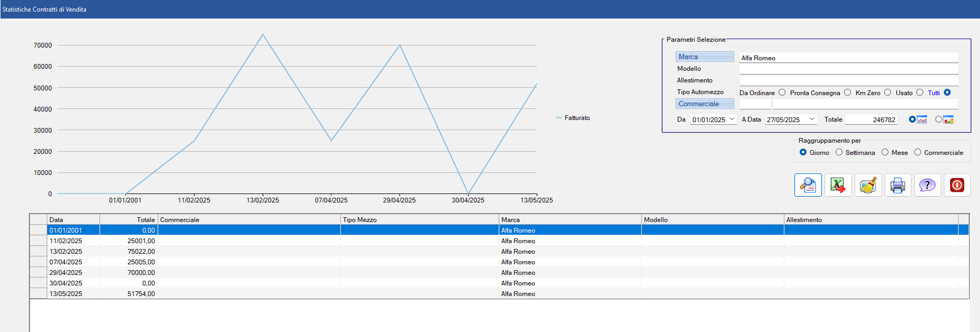Group the results by Giorno
Viewport: 980px width, 332px height.
(x=803, y=152)
